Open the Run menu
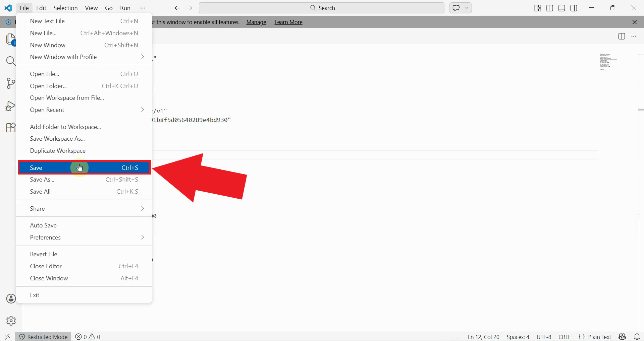This screenshot has height=341, width=644. [x=125, y=8]
